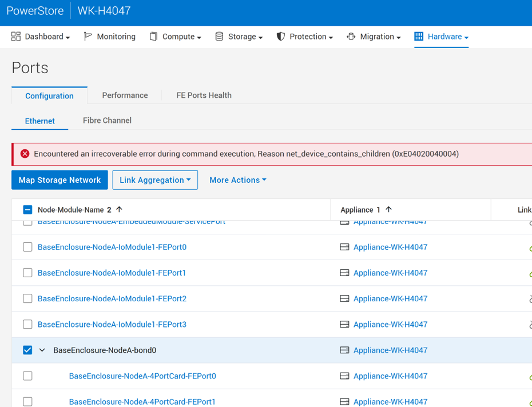
Task: Open BaseEnclosure-NodeA-IoModule1-FEPort3 link
Action: pyautogui.click(x=112, y=324)
